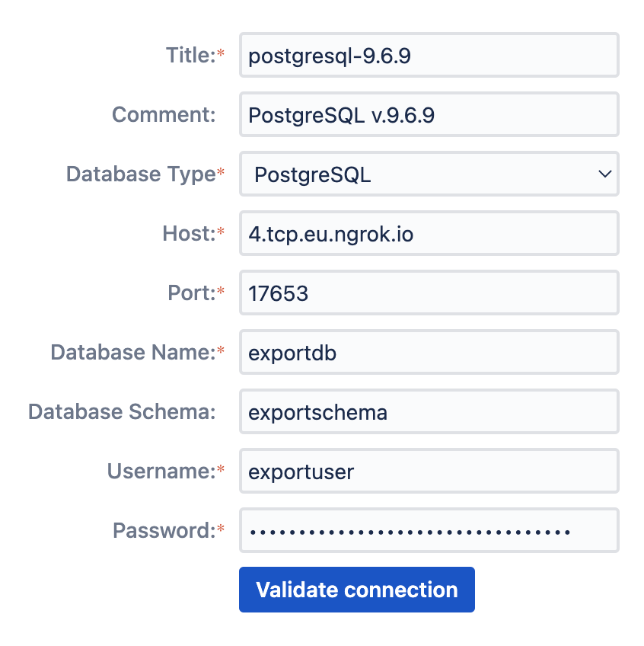Click the chevron arrow of Database Type select
The width and height of the screenshot is (644, 646).
click(605, 174)
